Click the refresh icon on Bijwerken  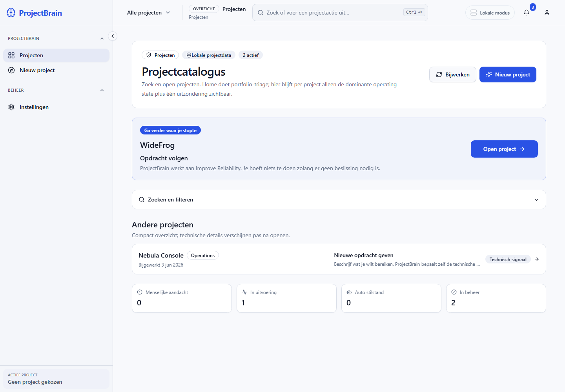439,74
